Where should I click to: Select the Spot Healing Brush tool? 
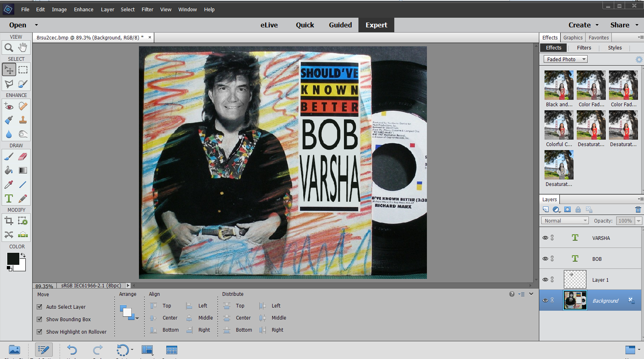23,106
